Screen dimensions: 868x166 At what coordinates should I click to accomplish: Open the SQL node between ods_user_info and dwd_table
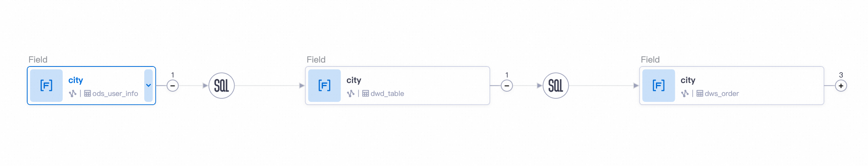[x=222, y=85]
